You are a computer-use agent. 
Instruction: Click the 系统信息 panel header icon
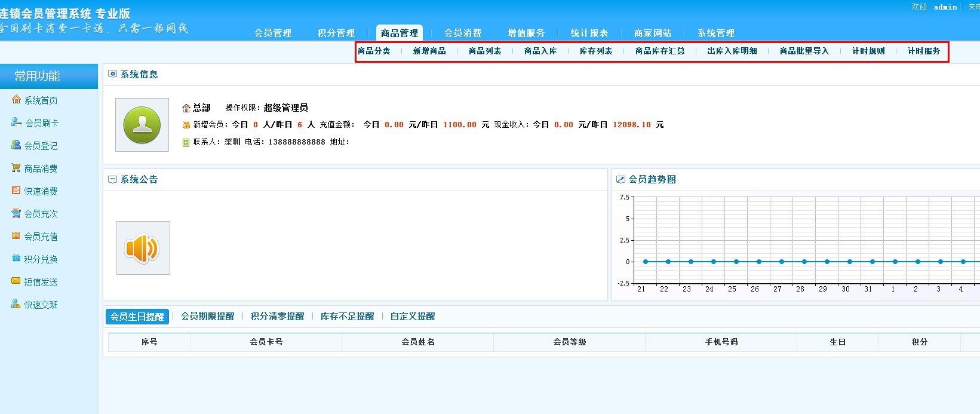pos(112,74)
